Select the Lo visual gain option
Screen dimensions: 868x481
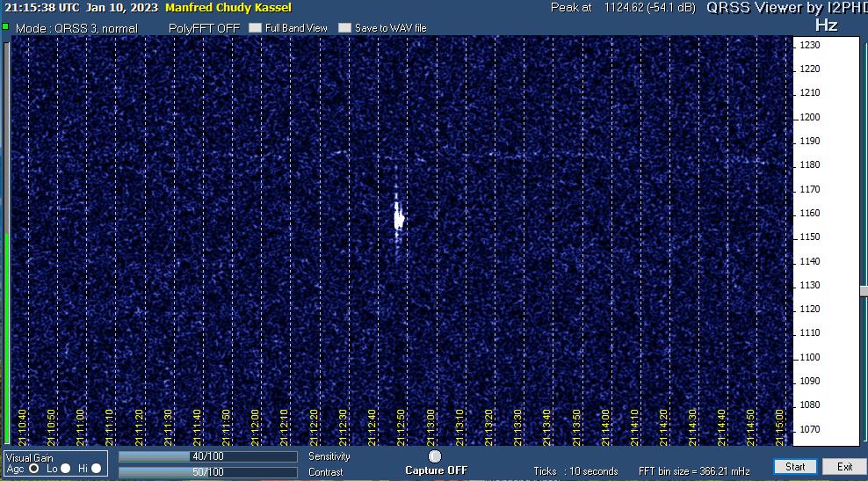[65, 469]
